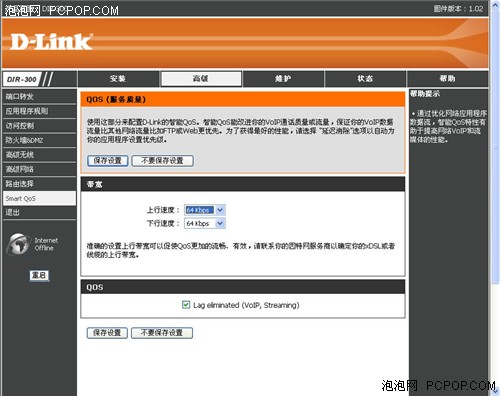This screenshot has height=396, width=500.
Task: Click the D-Link logo
Action: click(x=51, y=42)
